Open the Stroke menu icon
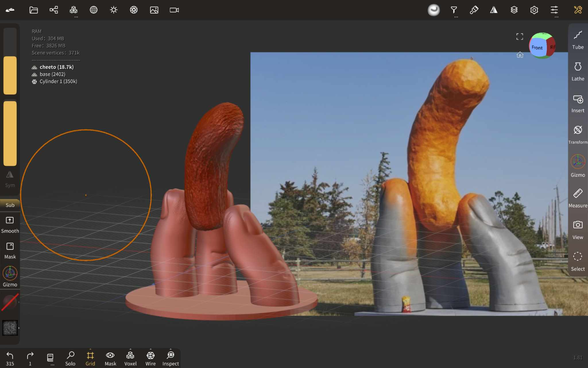Screen dimensions: 588x368 pos(454,10)
